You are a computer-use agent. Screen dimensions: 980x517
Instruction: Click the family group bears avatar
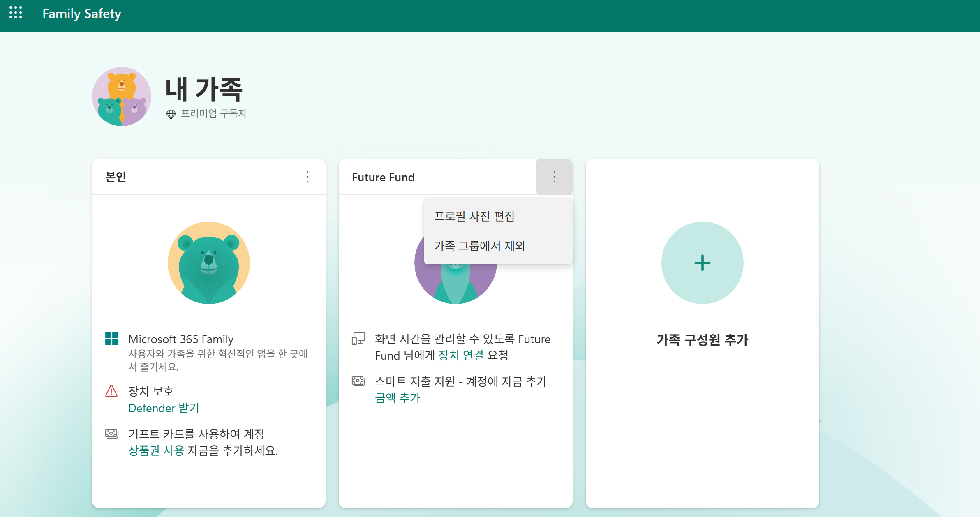coord(122,97)
